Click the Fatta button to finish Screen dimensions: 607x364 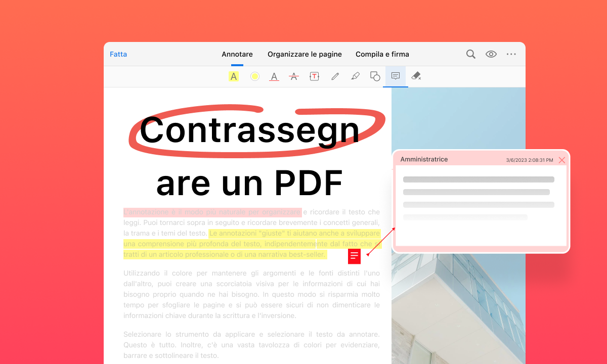(118, 54)
